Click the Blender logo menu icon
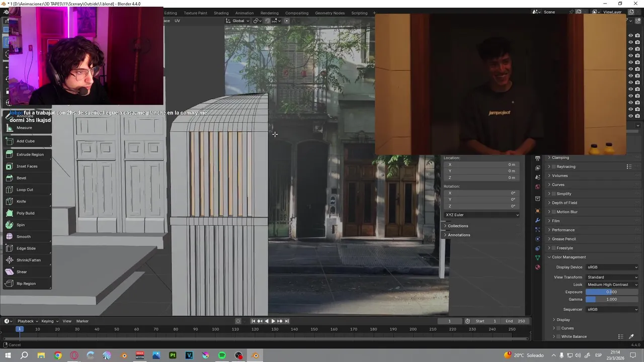Viewport: 644px width, 362px height. [x=6, y=13]
